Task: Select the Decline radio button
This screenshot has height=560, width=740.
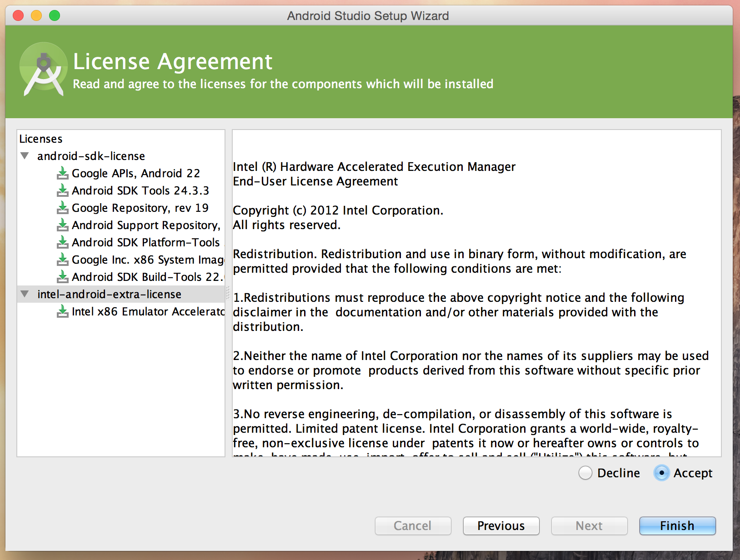Action: [x=585, y=473]
